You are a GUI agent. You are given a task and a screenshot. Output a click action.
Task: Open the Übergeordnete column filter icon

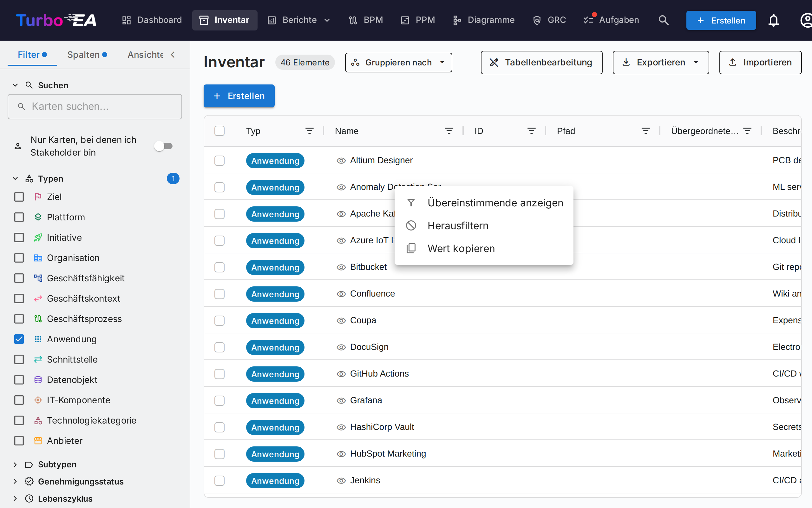(747, 131)
